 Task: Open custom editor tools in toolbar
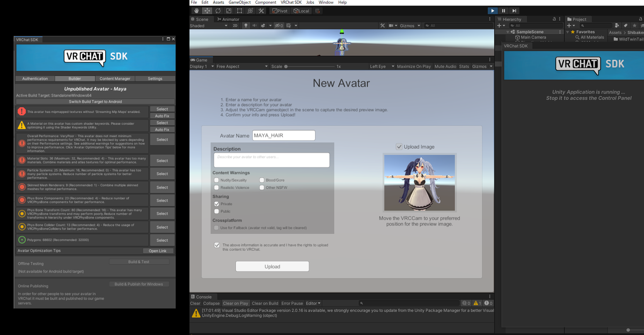[x=260, y=11]
